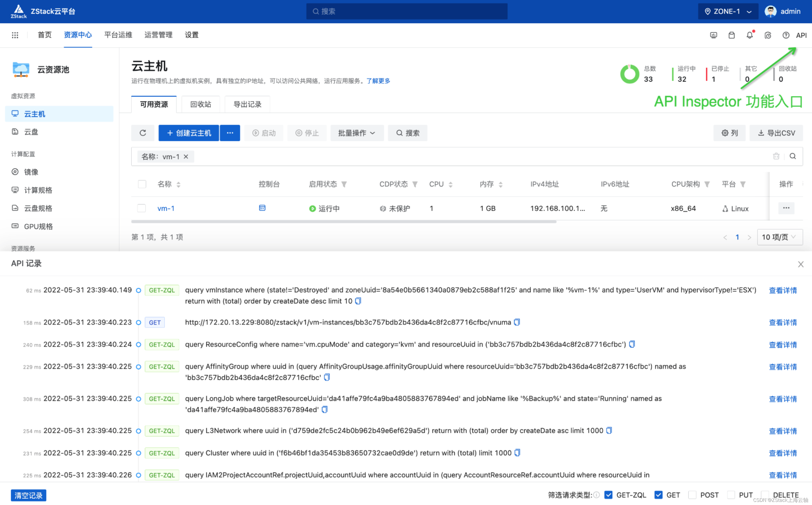812x505 pixels.
Task: Open the vm-1 console icon
Action: (262, 208)
